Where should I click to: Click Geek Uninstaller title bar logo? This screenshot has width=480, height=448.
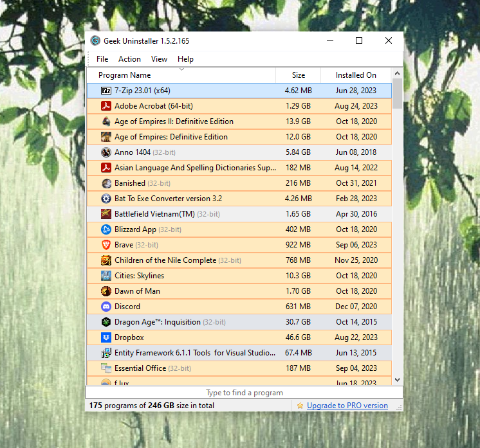click(95, 40)
